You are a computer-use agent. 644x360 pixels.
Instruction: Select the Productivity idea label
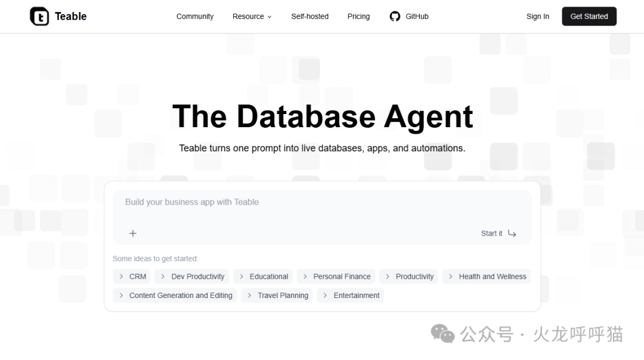(x=415, y=276)
